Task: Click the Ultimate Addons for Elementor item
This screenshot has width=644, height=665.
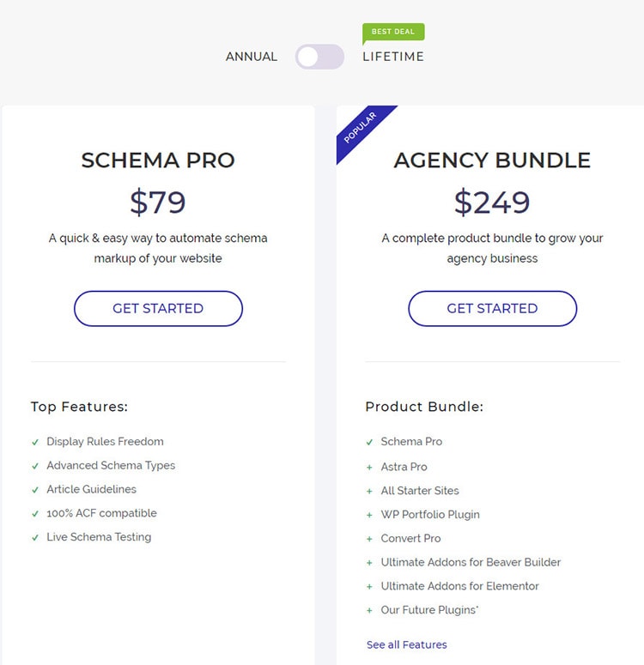Action: 459,586
